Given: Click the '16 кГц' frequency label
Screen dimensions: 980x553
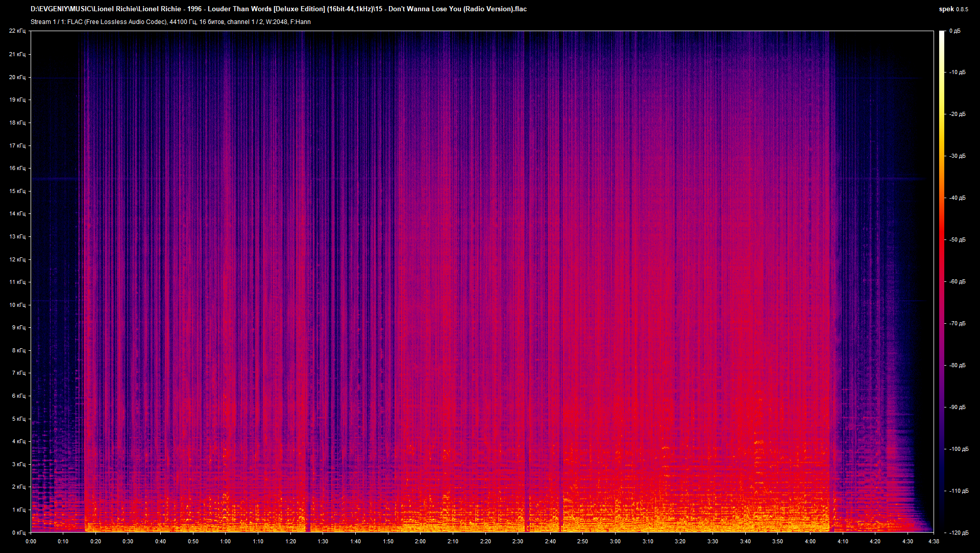Looking at the screenshot, I should coord(17,168).
